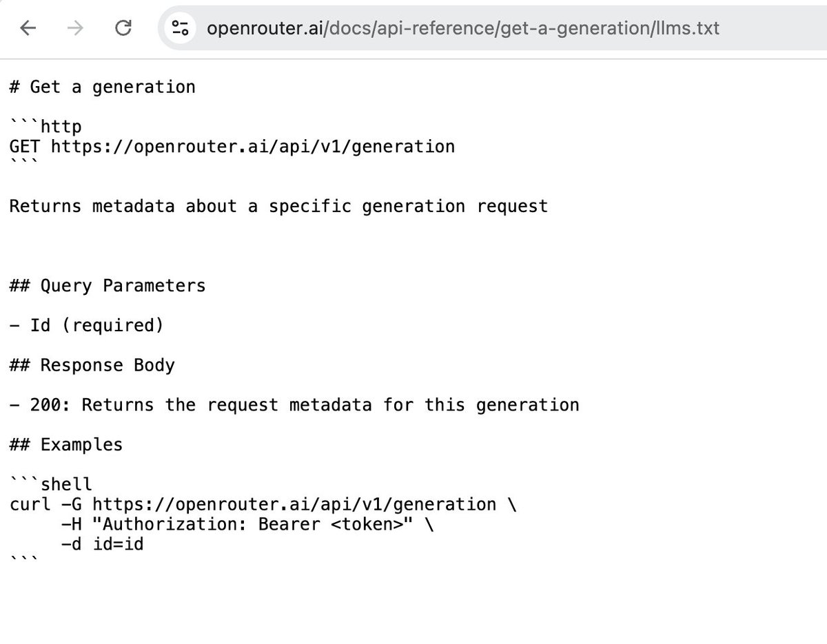Viewport: 827px width, 644px height.
Task: Click the "## Examples" heading
Action: tap(66, 445)
